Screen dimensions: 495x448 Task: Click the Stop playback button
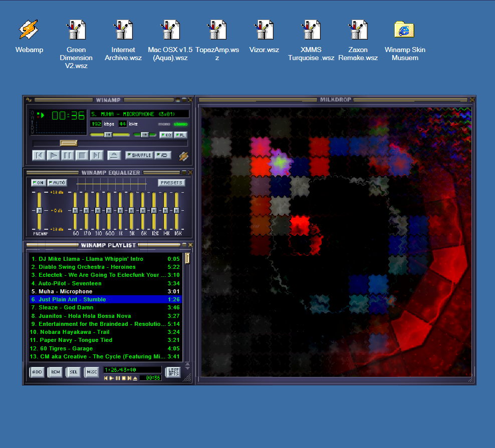point(83,155)
